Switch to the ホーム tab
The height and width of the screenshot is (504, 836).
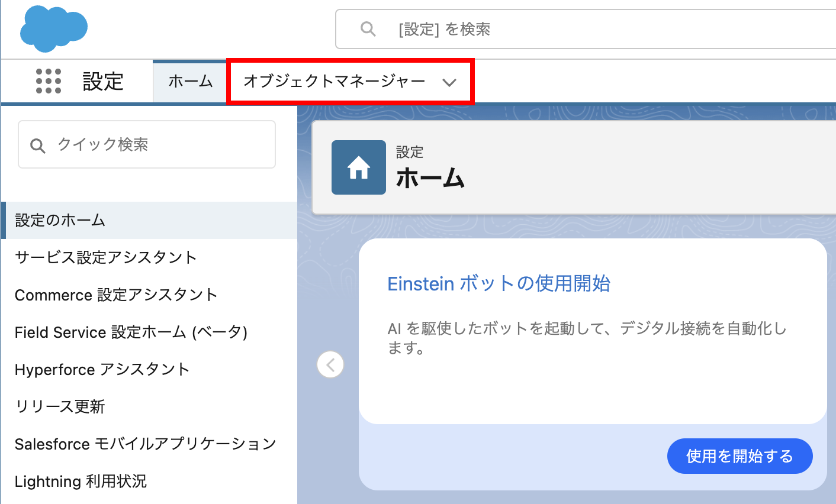[x=190, y=81]
